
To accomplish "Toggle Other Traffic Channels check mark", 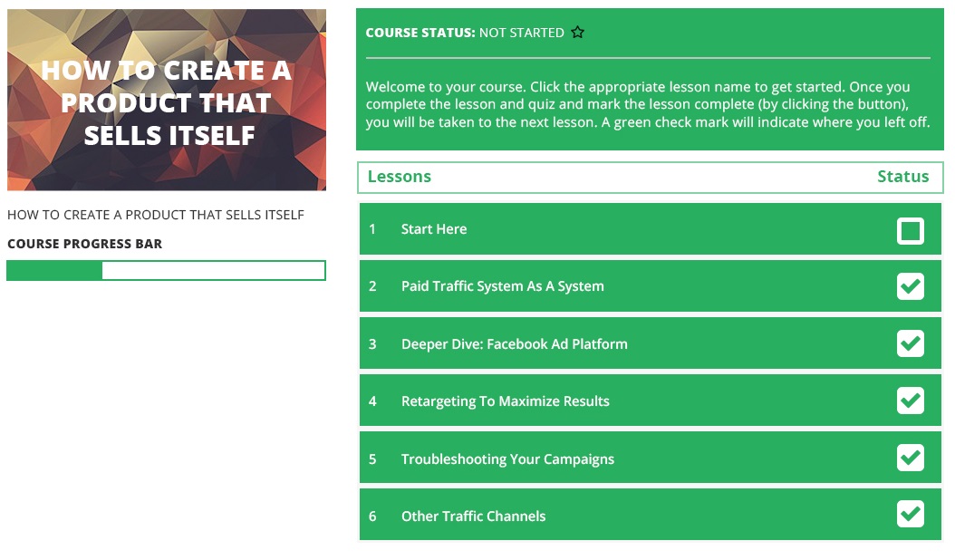I will coord(910,516).
